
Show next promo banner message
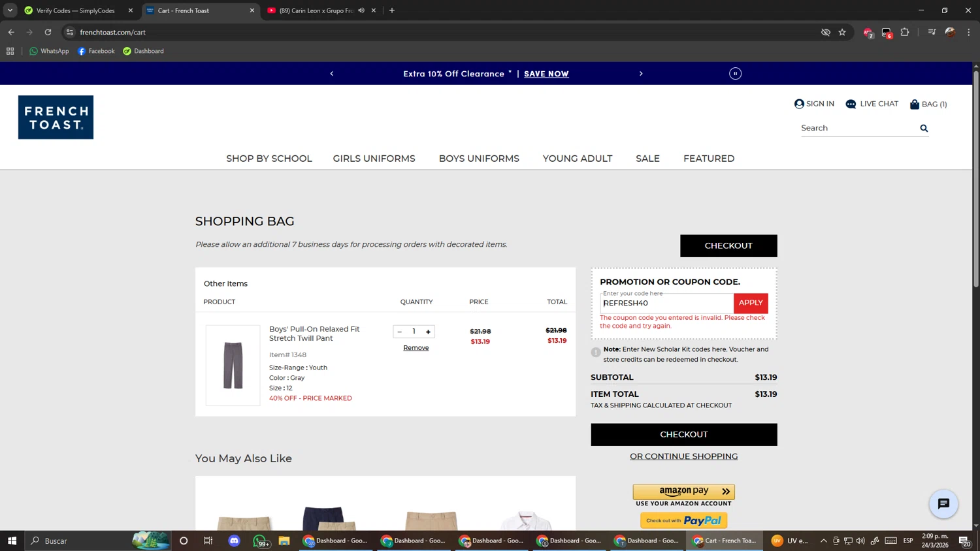coord(641,74)
